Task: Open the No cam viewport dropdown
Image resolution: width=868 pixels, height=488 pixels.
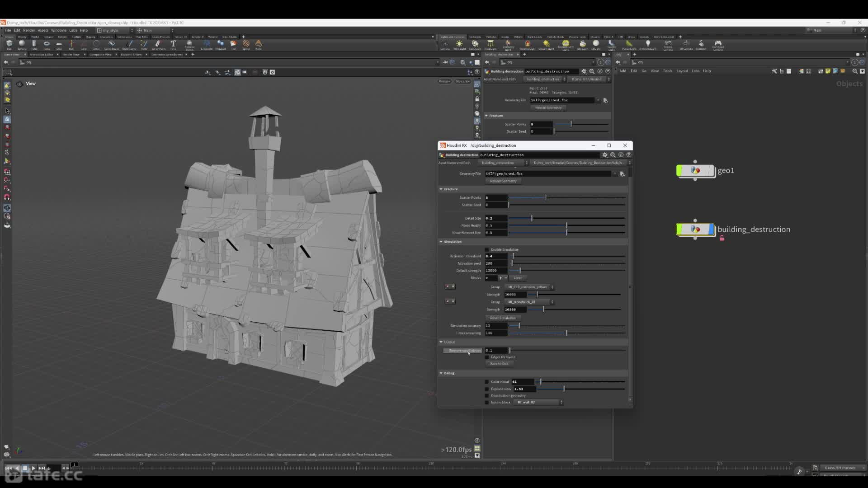Action: coord(462,81)
